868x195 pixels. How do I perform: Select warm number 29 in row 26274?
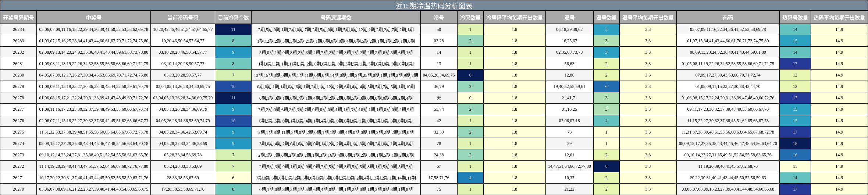569,143
